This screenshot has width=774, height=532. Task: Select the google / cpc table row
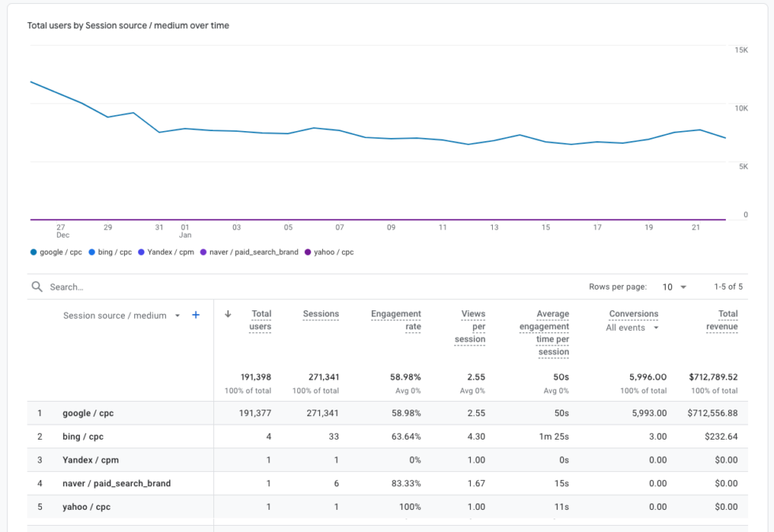87,413
